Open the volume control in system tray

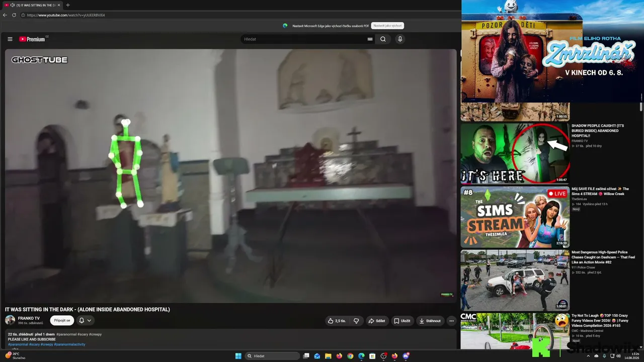pos(618,356)
